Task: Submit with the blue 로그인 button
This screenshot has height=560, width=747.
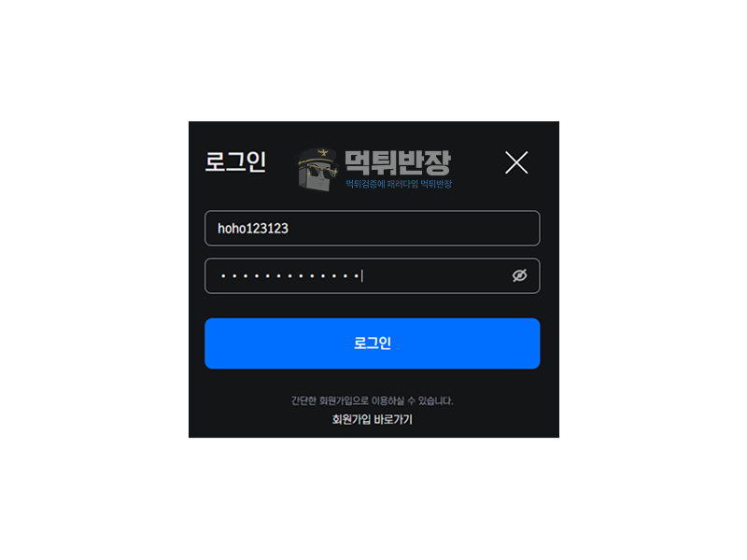Action: click(x=372, y=343)
